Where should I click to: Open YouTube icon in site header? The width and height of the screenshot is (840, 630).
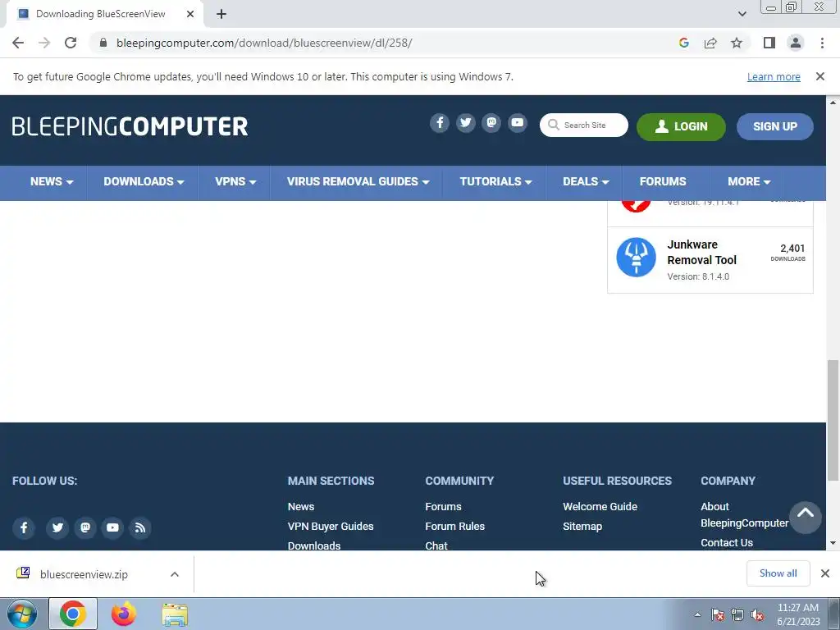tap(518, 123)
